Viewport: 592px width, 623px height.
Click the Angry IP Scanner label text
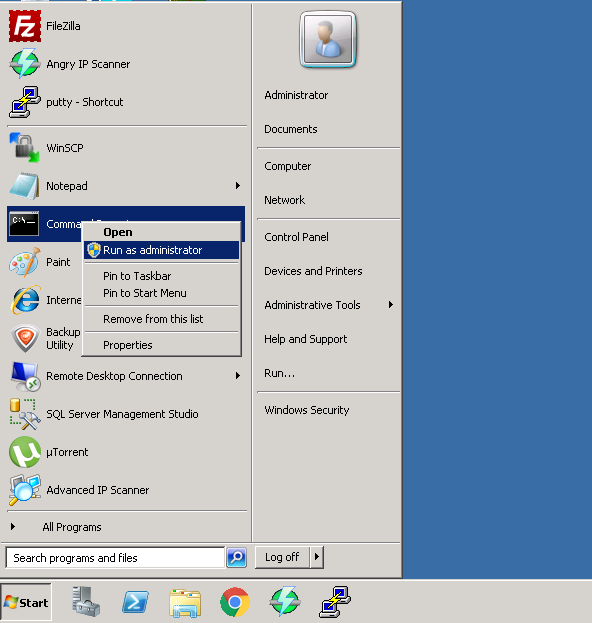click(88, 64)
